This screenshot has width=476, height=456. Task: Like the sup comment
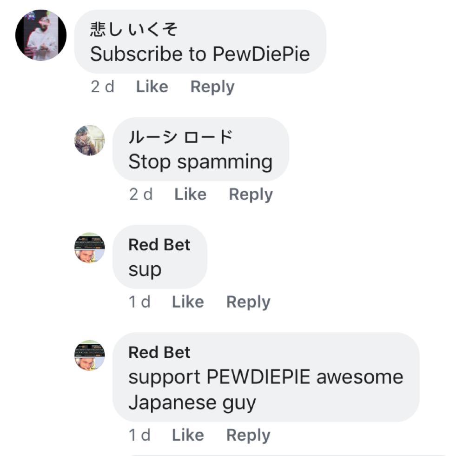click(188, 302)
